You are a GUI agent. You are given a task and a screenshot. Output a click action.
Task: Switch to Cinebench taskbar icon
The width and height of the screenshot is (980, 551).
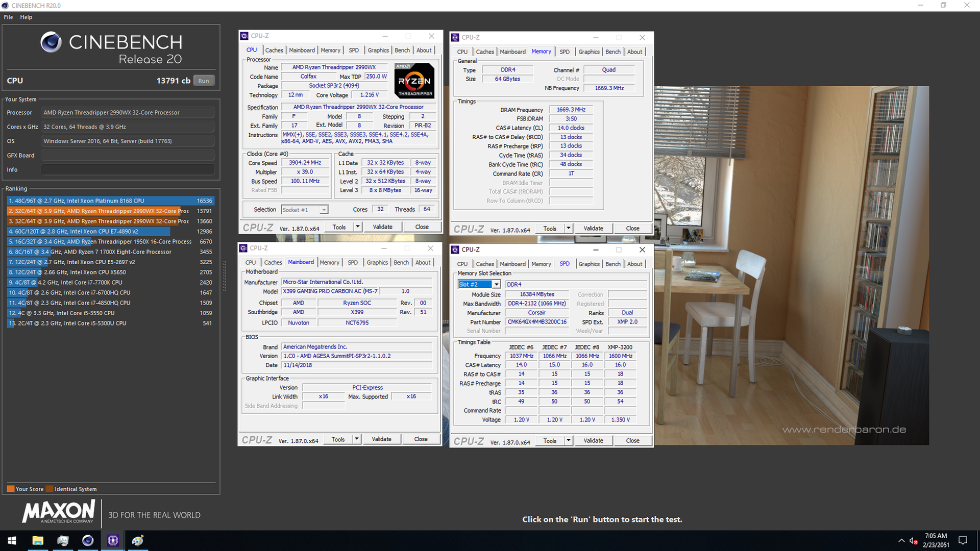tap(88, 541)
